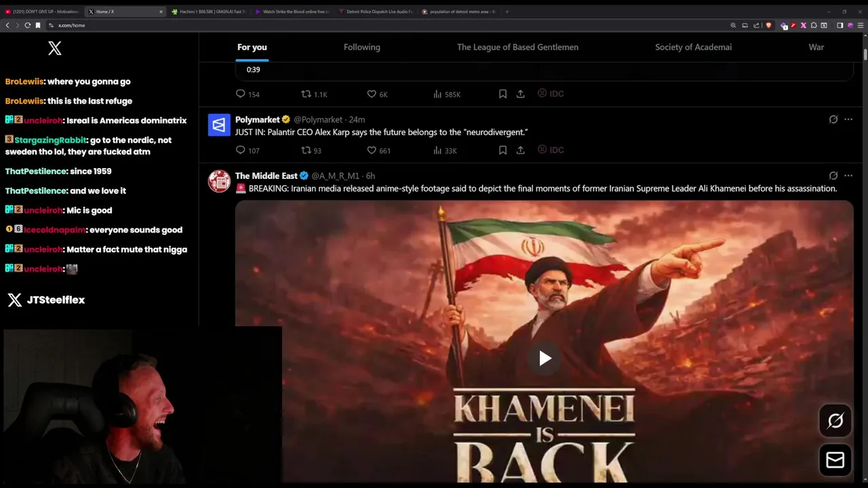Click Grok explain icon on The Middle East post
The image size is (868, 488).
(x=833, y=176)
